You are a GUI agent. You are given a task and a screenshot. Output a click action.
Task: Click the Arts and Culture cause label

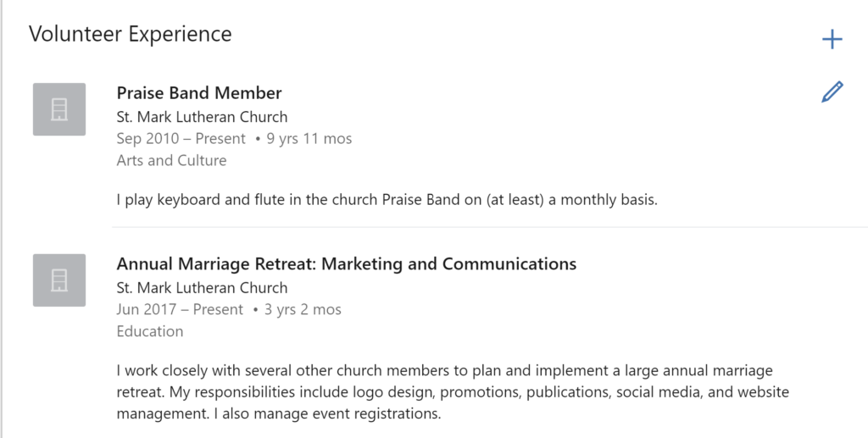171,160
